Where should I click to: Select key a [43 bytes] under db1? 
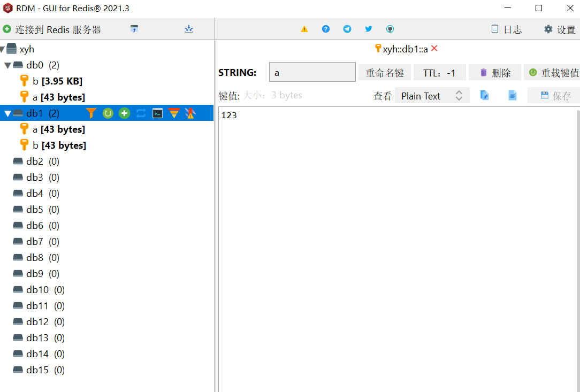(x=59, y=129)
